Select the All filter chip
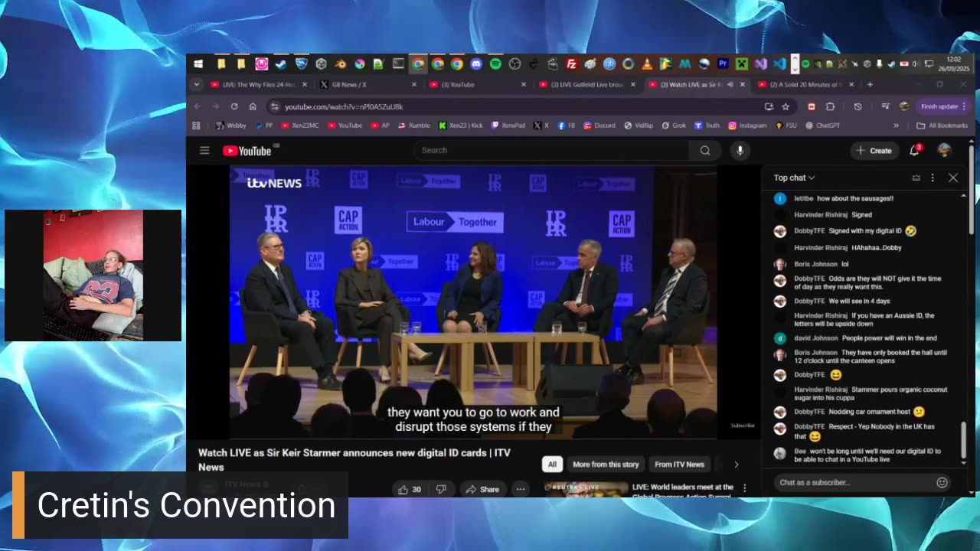Screen dimensions: 980x551 pos(552,464)
